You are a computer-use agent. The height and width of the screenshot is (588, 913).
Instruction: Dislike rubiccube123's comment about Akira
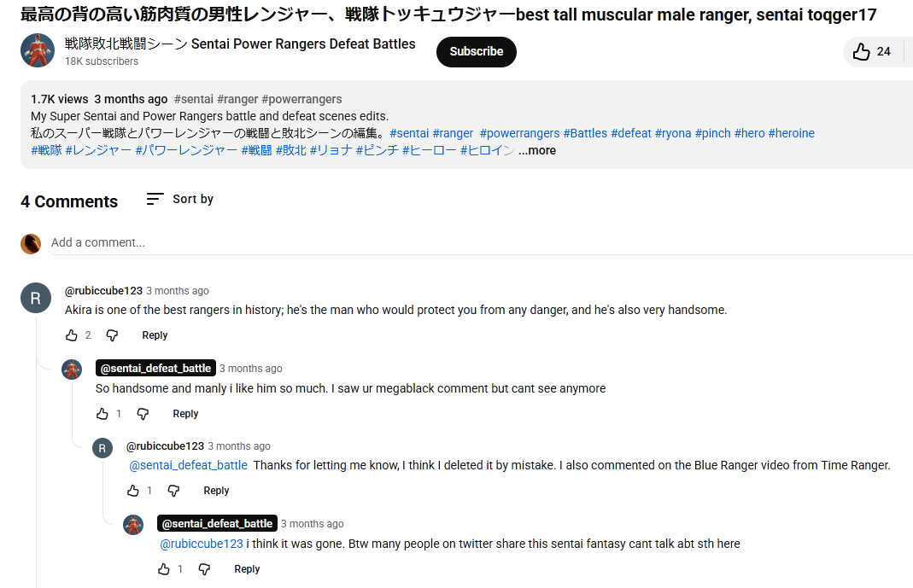click(112, 335)
